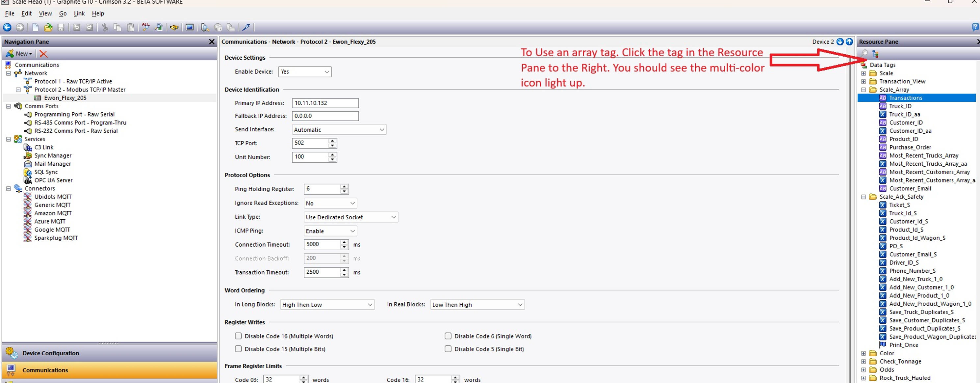Toggle Disable Code 6 (Single Word) checkbox
980x383 pixels.
click(448, 336)
